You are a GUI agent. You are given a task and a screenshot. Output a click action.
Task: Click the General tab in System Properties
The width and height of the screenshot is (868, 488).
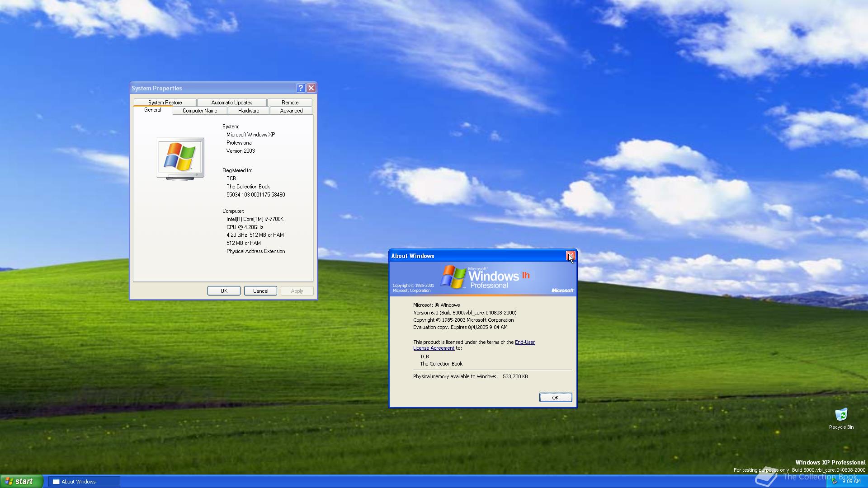152,110
